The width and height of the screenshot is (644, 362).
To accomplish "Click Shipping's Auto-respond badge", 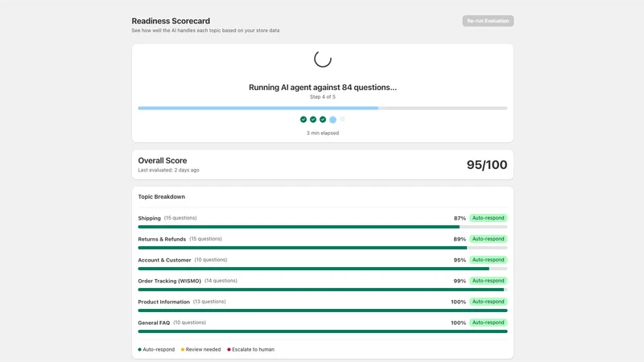I will (489, 218).
